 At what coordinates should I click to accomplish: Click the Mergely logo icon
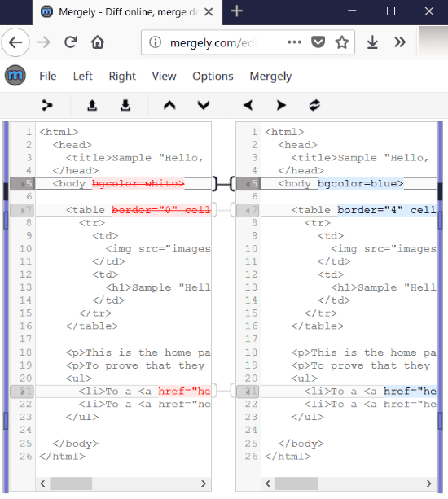pos(15,76)
